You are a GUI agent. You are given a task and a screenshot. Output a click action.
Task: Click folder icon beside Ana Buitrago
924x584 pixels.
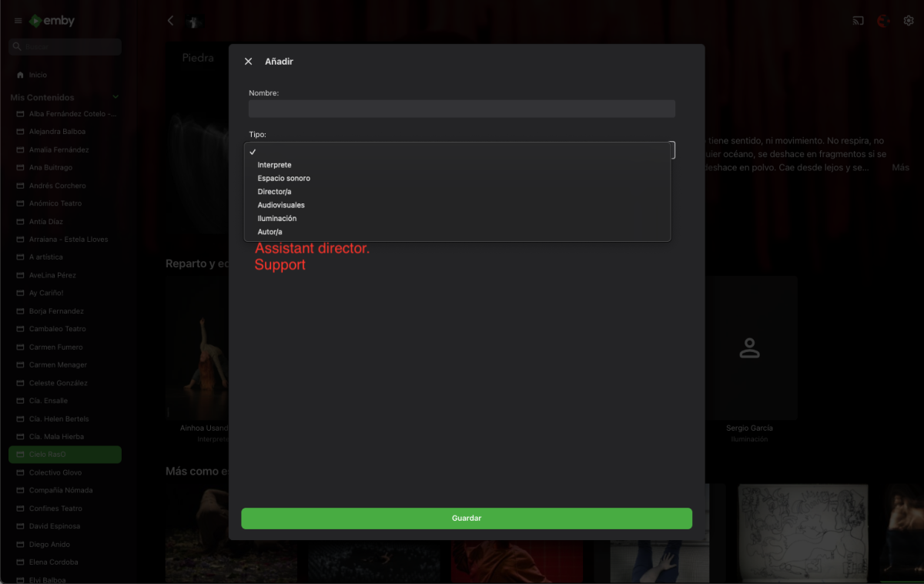tap(21, 168)
